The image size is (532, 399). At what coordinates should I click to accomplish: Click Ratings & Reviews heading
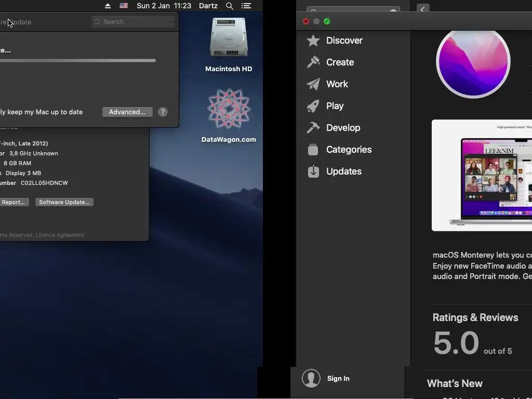point(475,317)
